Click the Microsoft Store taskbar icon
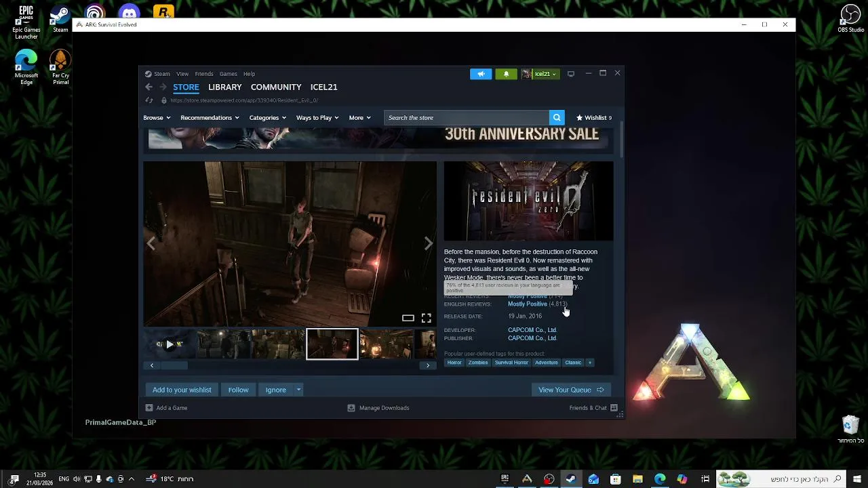 [x=615, y=479]
